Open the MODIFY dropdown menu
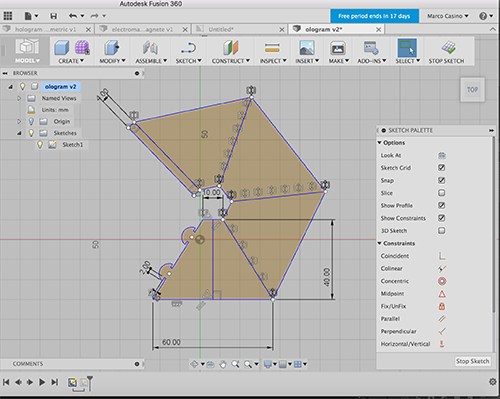The height and width of the screenshot is (399, 500). point(112,61)
